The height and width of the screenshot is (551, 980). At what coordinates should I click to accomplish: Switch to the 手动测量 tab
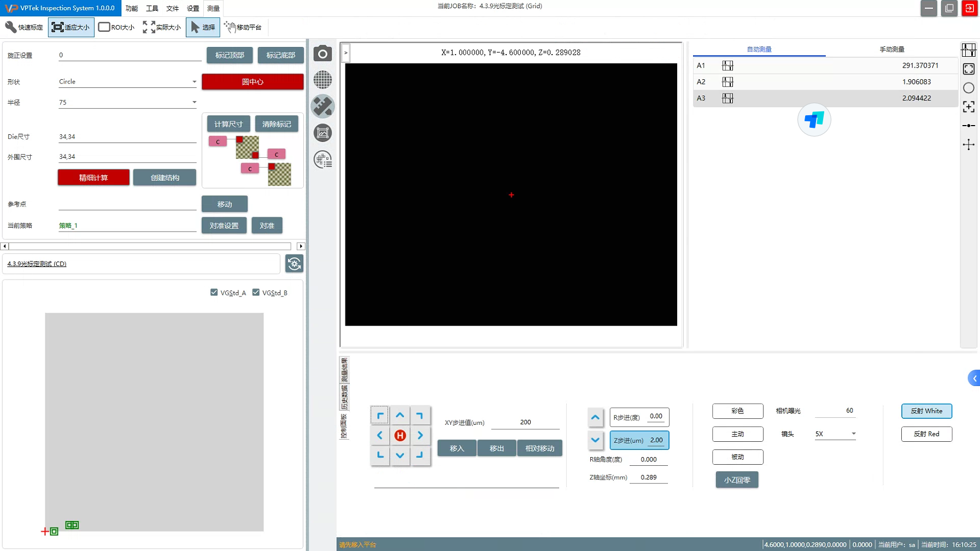tap(891, 49)
